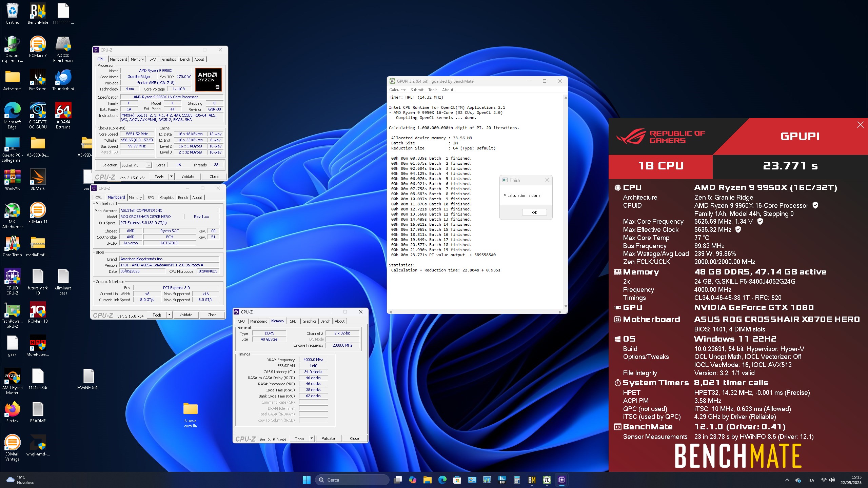Switch to Graphics tab in CPU-Z Mainboard window
The image size is (868, 488).
point(167,198)
